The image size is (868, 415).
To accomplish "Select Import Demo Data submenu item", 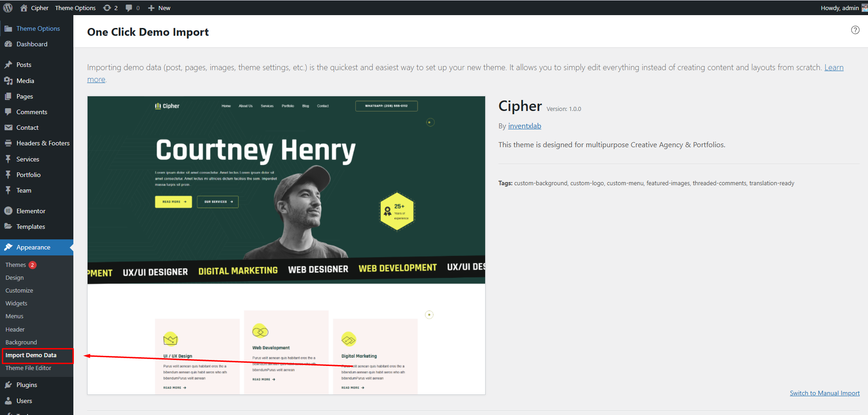I will (31, 355).
